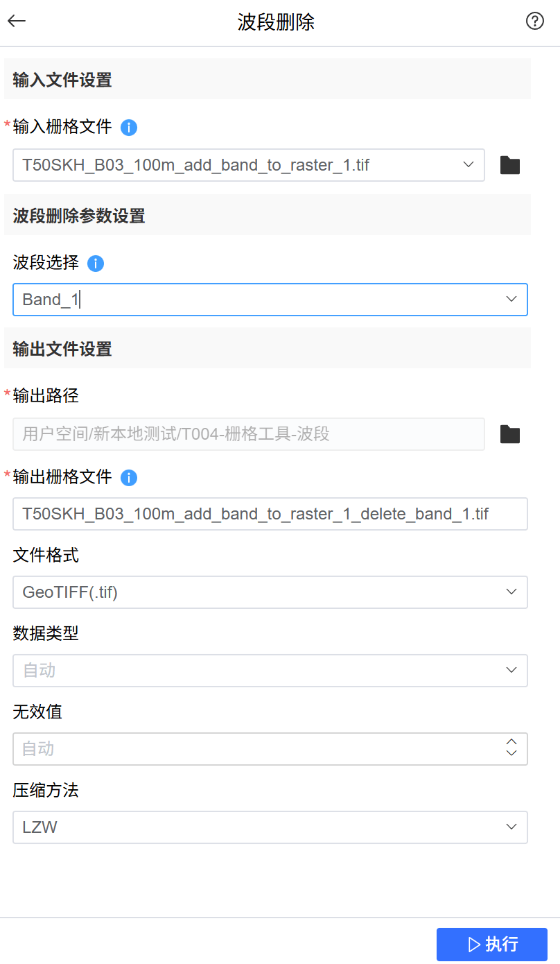Expand the input raster file dropdown
Screen dimensions: 560x964
468,164
